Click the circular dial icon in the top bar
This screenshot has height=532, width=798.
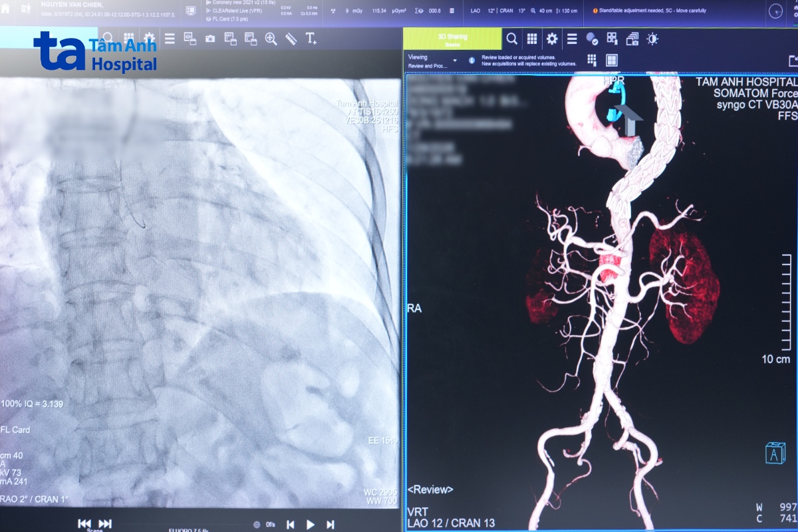coord(775,11)
